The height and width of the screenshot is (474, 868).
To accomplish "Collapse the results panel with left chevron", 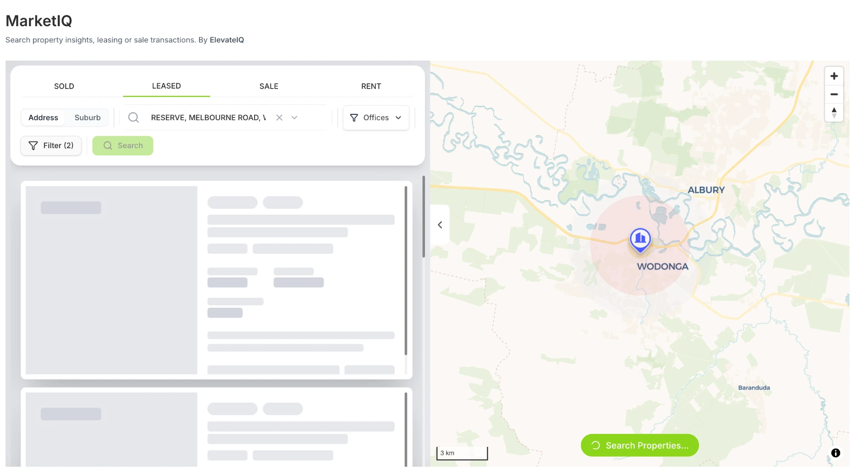I will [x=440, y=225].
